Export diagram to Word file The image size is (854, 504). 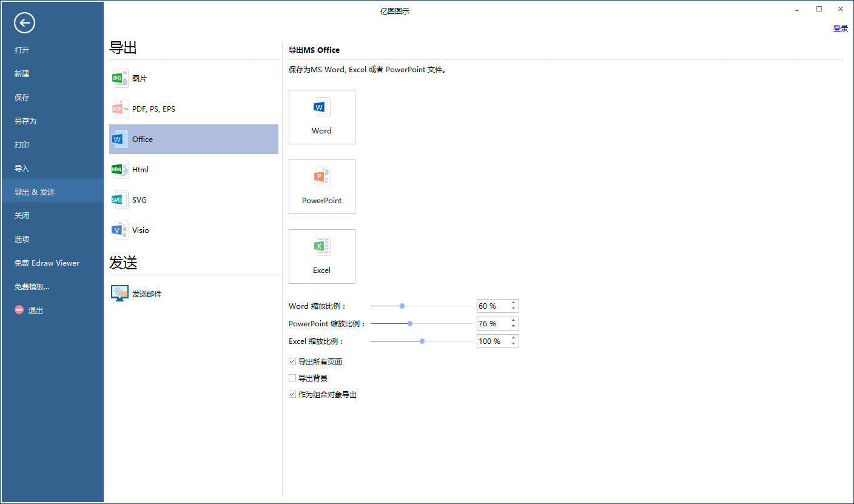(322, 117)
